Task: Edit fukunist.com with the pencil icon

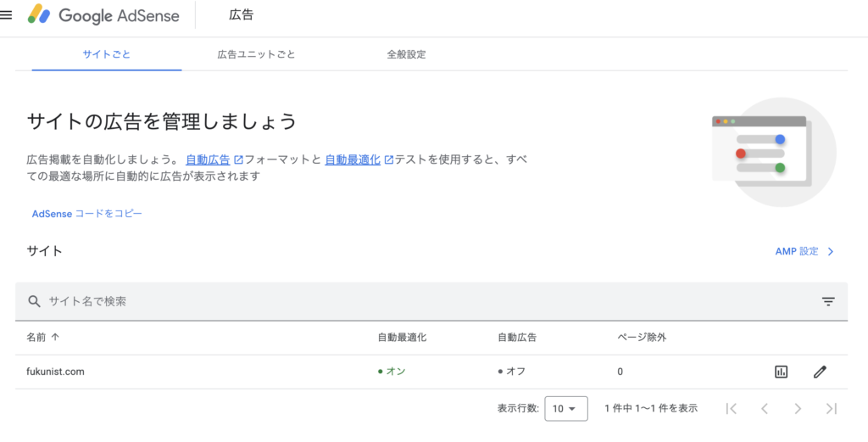Action: point(820,372)
